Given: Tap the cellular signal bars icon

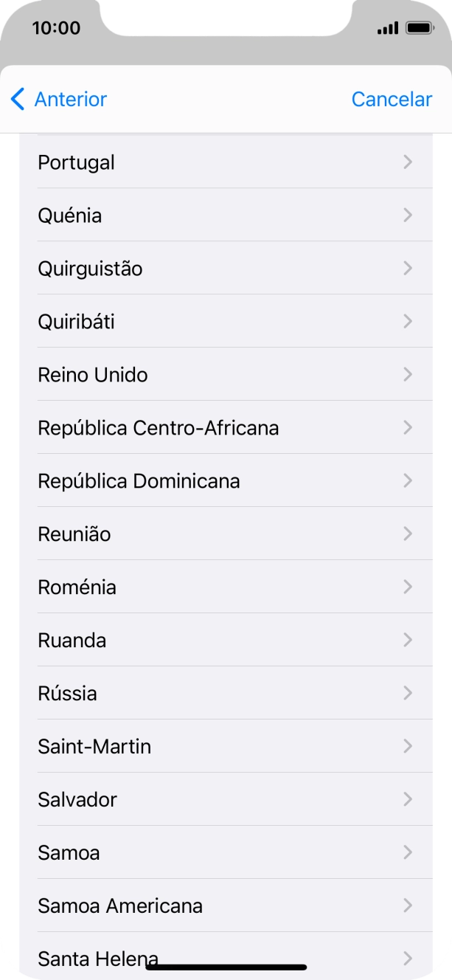Looking at the screenshot, I should (x=387, y=29).
